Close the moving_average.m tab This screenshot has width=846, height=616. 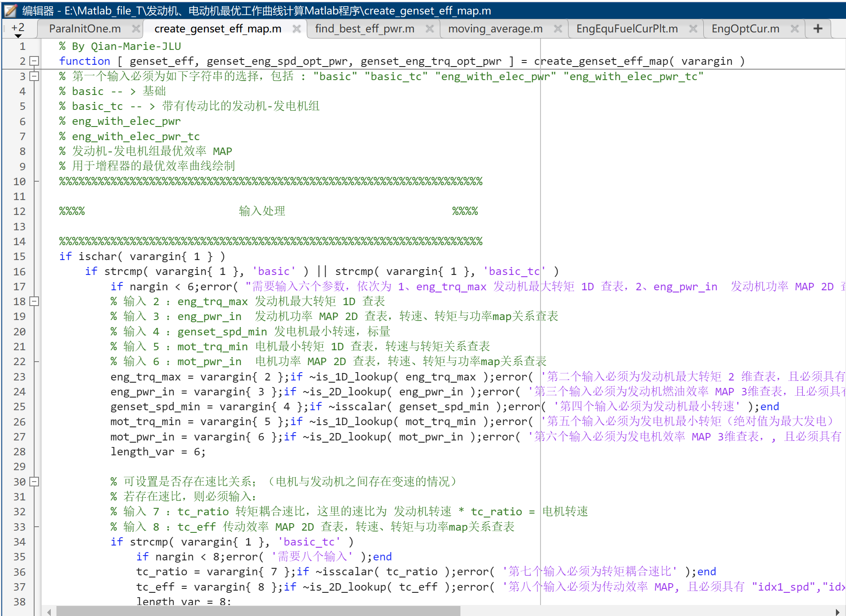558,29
